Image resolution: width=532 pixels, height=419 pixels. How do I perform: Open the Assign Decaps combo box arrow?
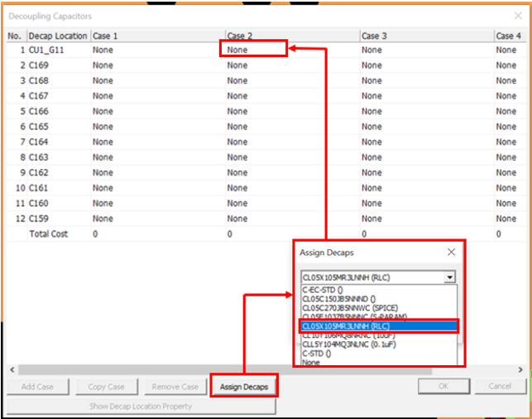[x=449, y=278]
